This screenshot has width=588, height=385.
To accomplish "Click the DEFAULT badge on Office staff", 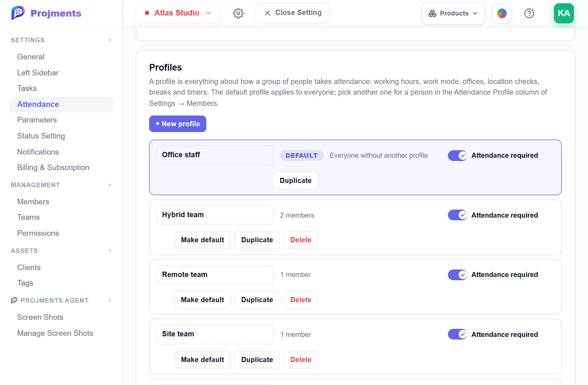I will click(x=301, y=155).
